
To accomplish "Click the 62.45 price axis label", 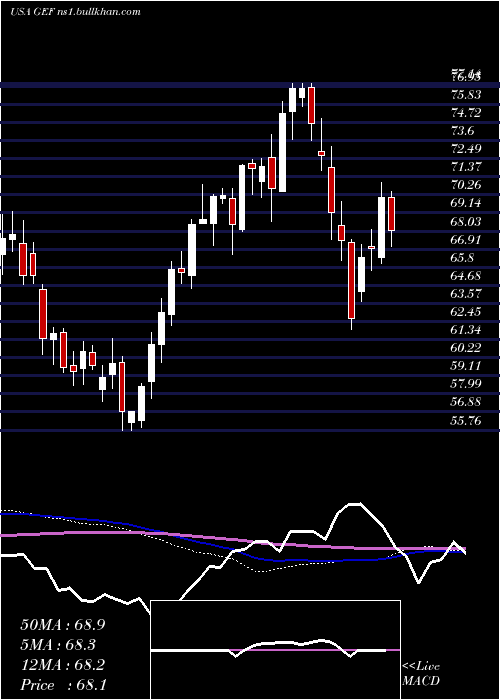I will click(x=466, y=312).
